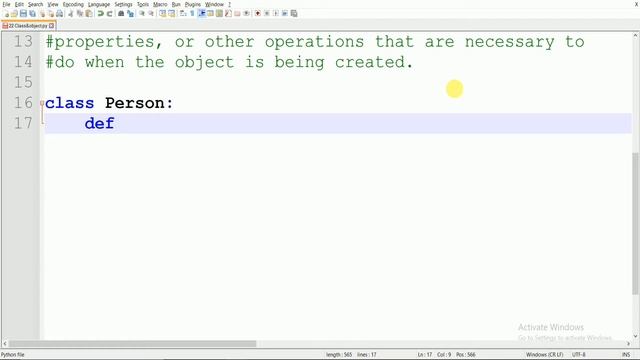Open Find with the binoculars icon
The width and height of the screenshot is (640, 360).
point(121,13)
